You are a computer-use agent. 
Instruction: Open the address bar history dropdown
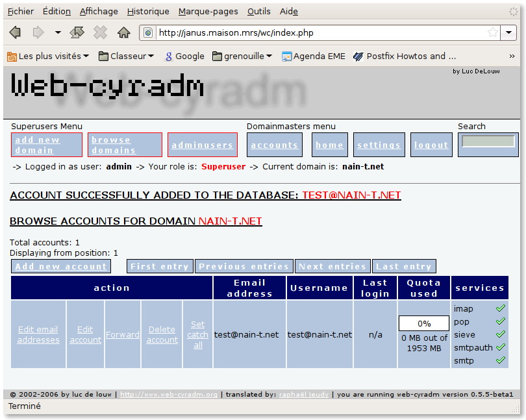tap(510, 32)
